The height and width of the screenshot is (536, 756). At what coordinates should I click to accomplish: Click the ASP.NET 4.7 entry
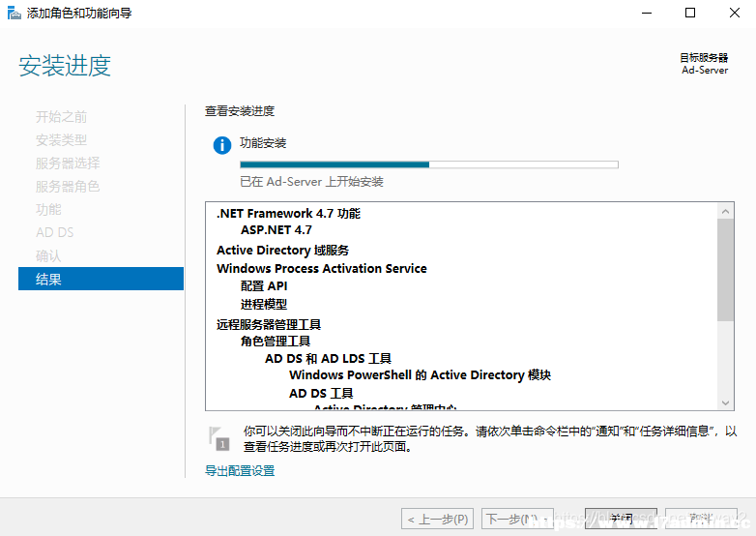[276, 230]
